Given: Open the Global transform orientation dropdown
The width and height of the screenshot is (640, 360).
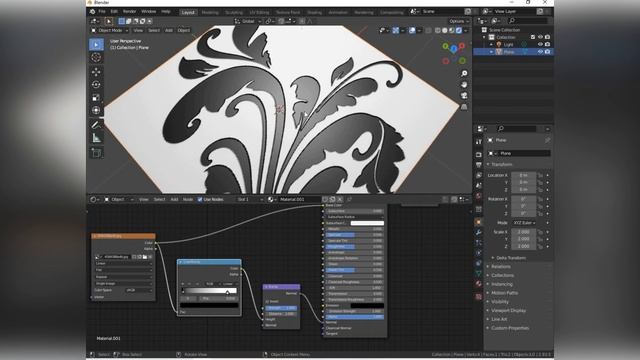Looking at the screenshot, I should pyautogui.click(x=248, y=21).
